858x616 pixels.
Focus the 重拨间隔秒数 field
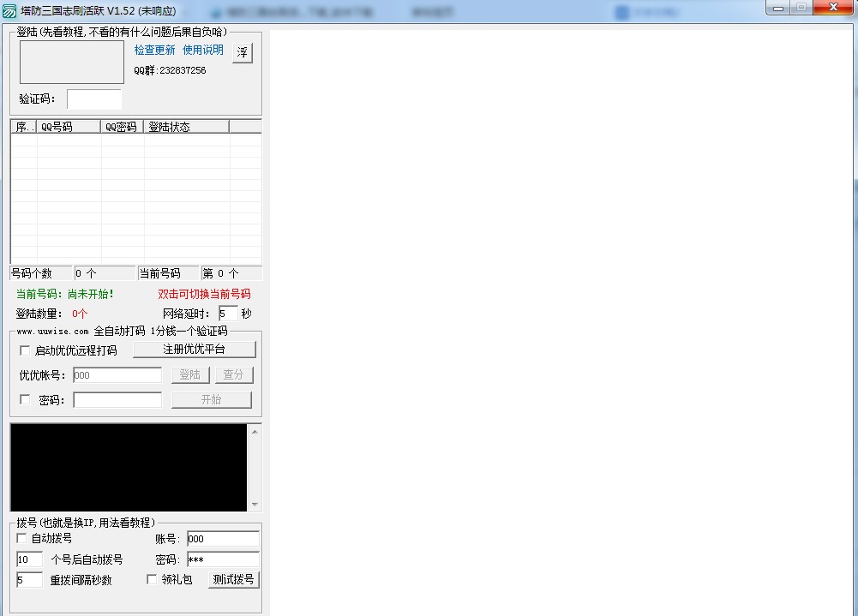29,580
